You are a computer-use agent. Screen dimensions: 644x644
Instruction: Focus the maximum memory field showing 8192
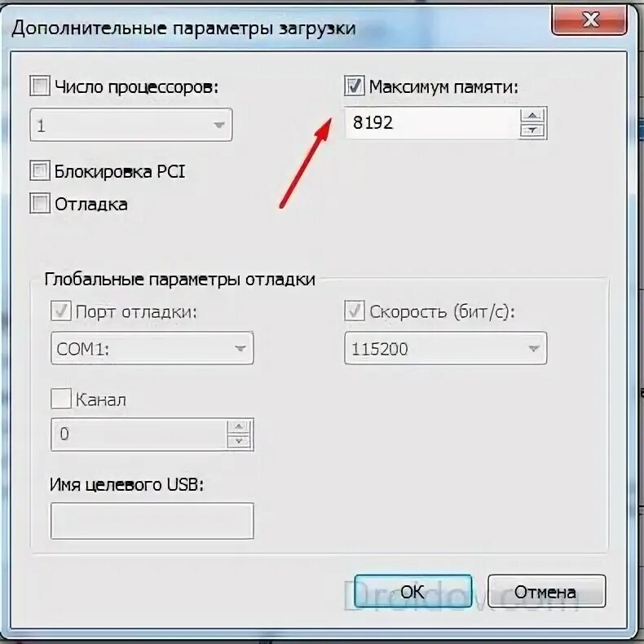[432, 123]
